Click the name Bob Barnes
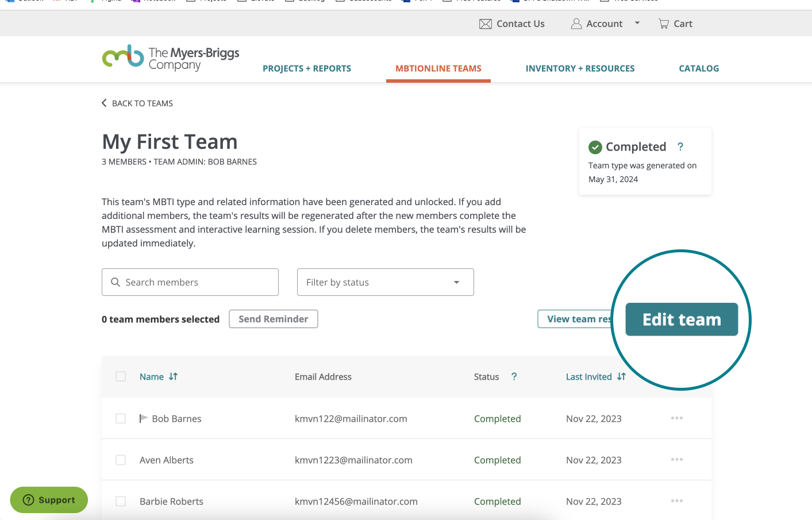 [177, 419]
